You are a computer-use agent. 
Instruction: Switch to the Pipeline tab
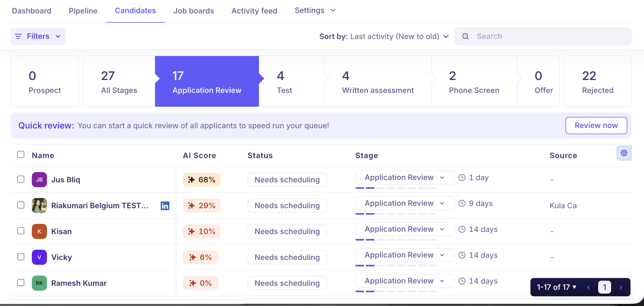(x=83, y=11)
